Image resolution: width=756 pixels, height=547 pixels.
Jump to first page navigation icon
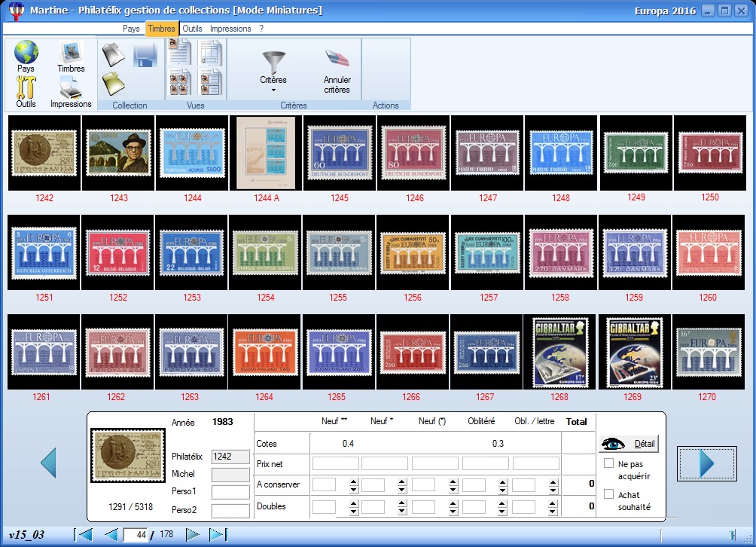(84, 534)
